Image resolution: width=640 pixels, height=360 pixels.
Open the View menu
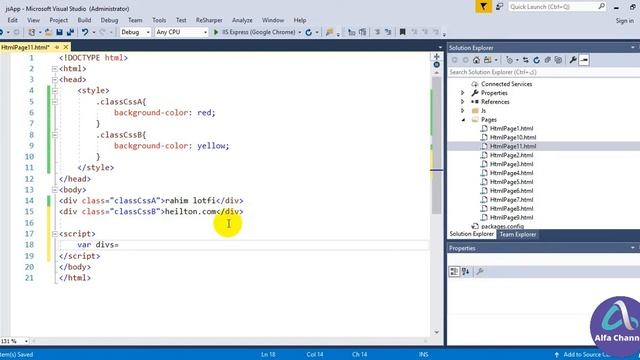(x=33, y=20)
